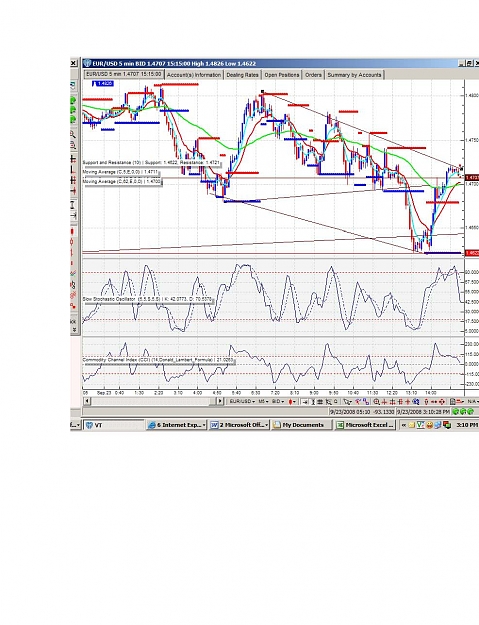Click the Moving Average (C,5,E,0,0) label
This screenshot has height=625, width=479.
[x=120, y=172]
